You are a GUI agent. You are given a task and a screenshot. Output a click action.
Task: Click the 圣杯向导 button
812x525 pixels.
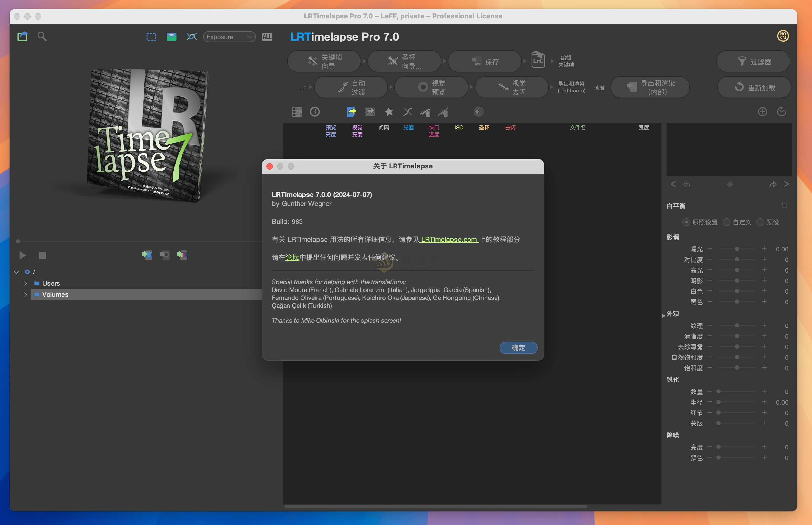pyautogui.click(x=404, y=61)
